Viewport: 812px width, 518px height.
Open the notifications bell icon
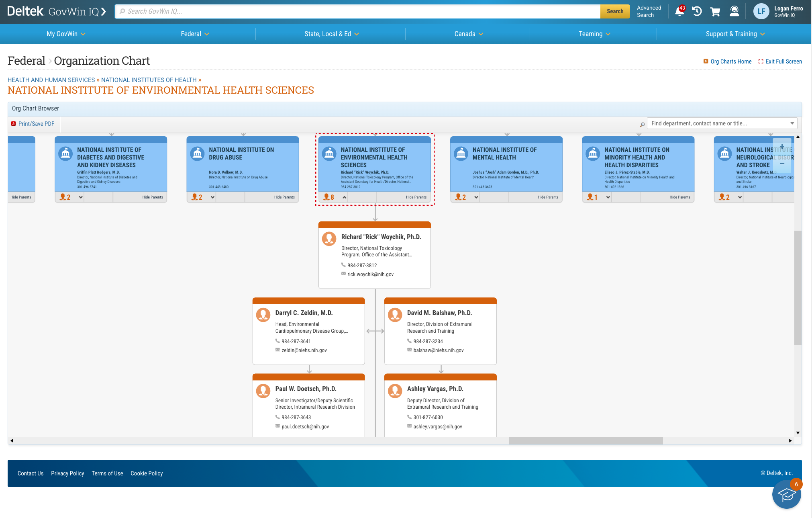[679, 11]
